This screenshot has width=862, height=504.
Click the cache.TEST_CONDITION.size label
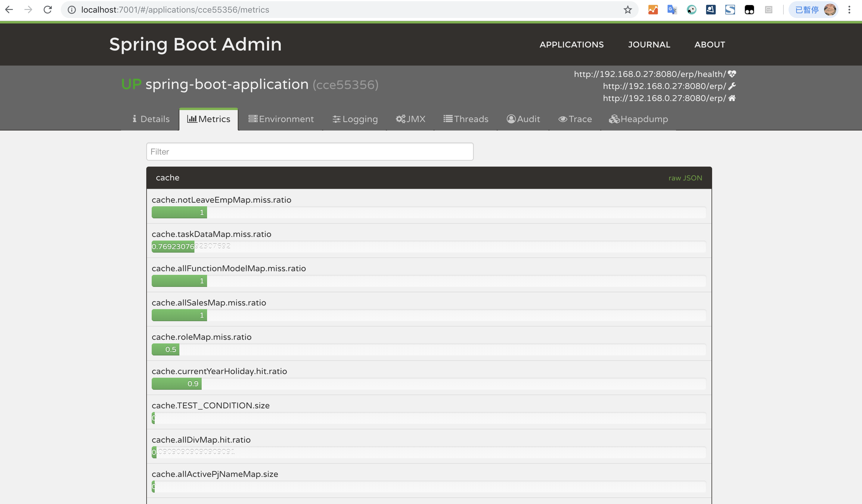(211, 406)
